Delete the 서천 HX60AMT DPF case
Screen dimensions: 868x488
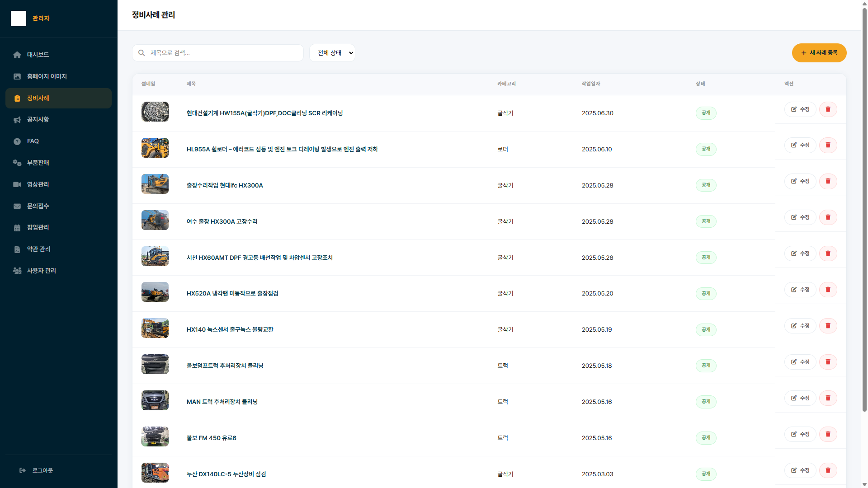click(828, 253)
